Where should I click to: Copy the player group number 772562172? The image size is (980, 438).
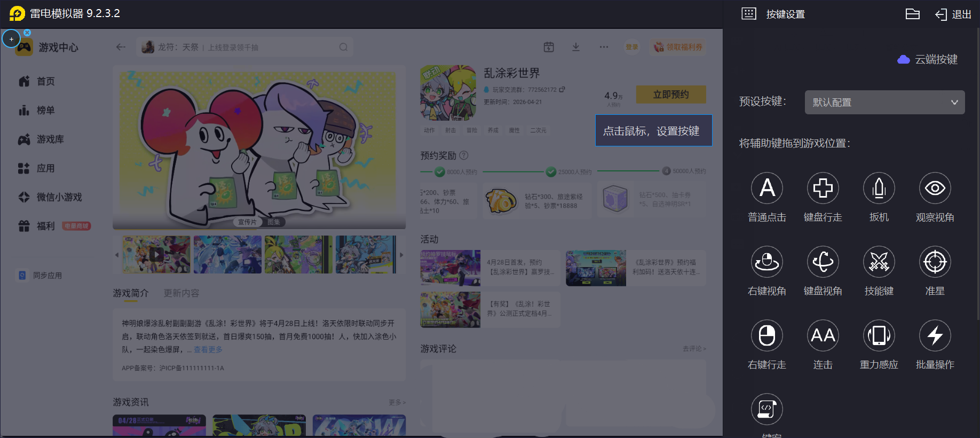click(x=562, y=89)
